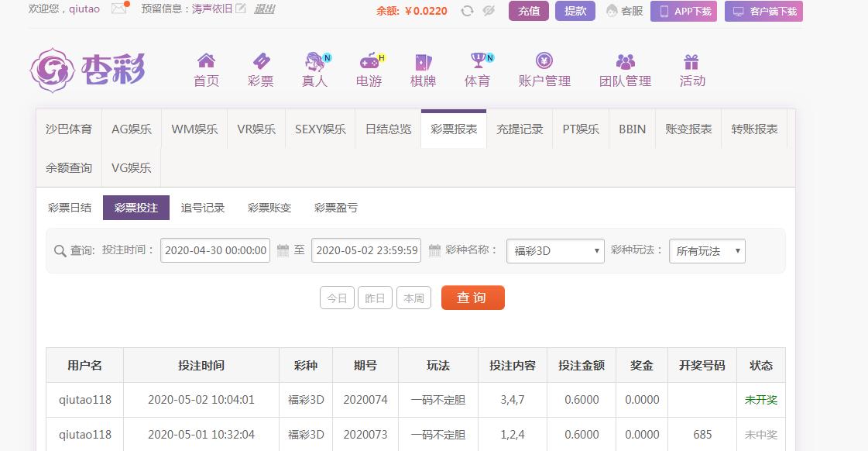Open the 彩票 lottery section
The height and width of the screenshot is (451, 868).
pos(260,70)
